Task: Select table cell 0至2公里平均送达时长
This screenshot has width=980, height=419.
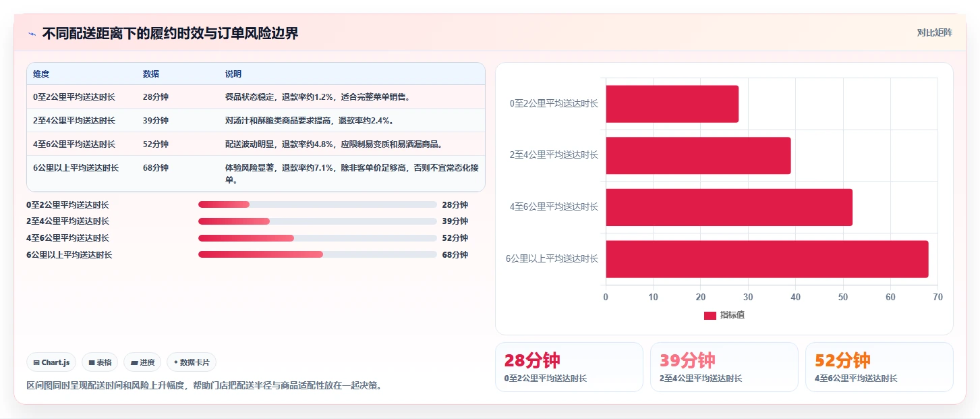Action: 74,97
